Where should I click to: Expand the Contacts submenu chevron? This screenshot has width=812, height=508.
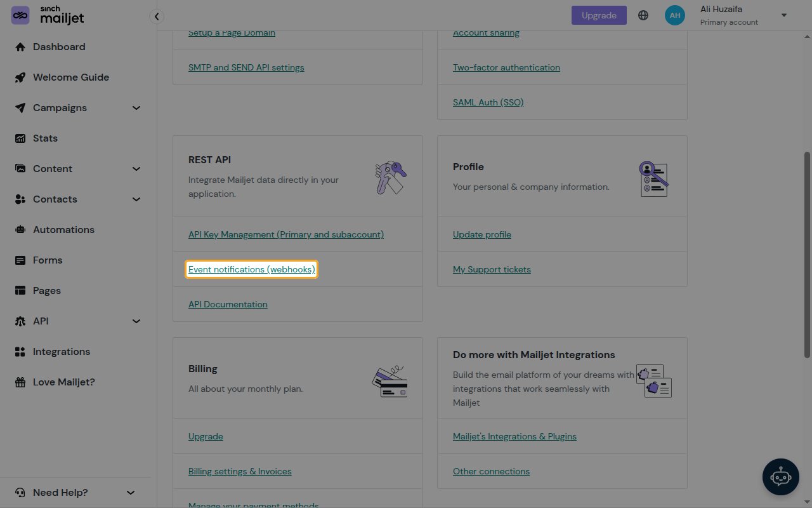(136, 199)
